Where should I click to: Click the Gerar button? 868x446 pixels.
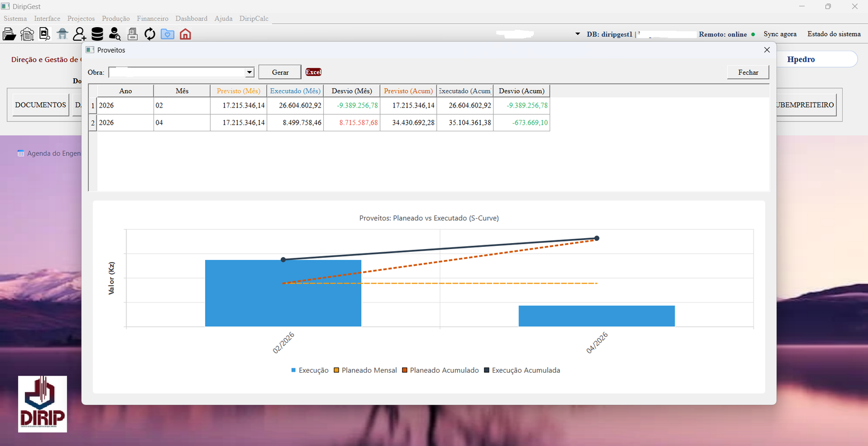280,72
